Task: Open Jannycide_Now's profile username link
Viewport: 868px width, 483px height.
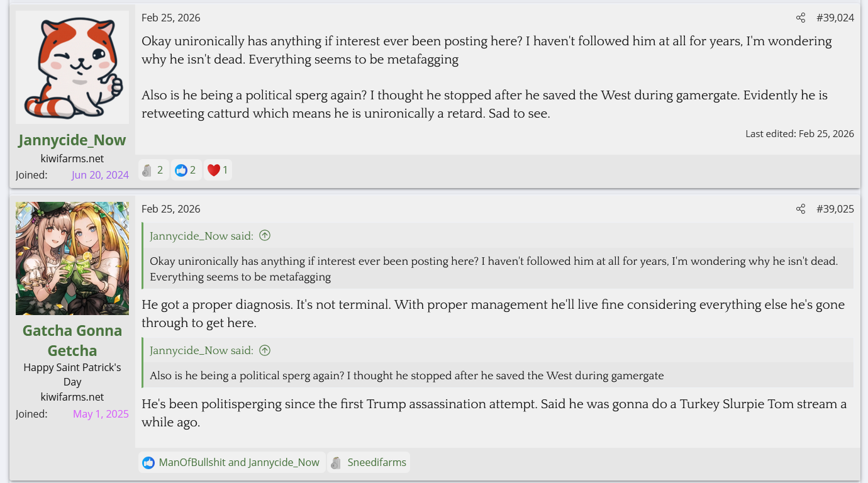Action: pos(72,140)
